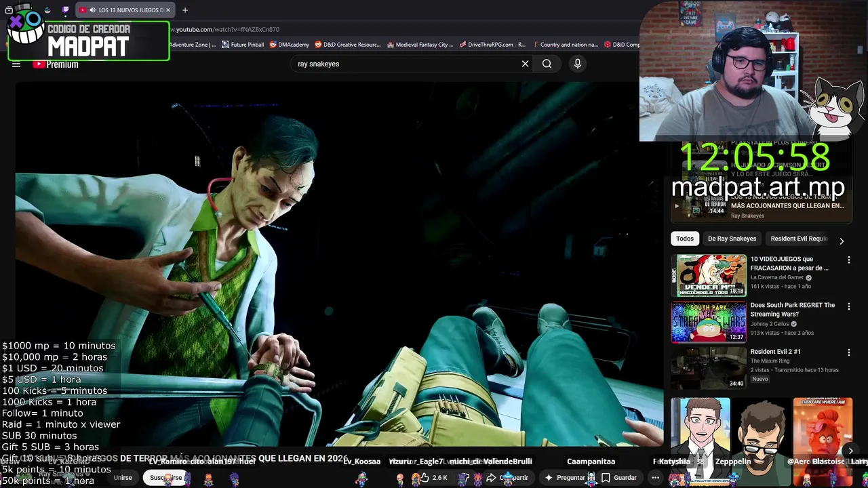Click the 'Suscribirse' subscribe button

coord(166,478)
